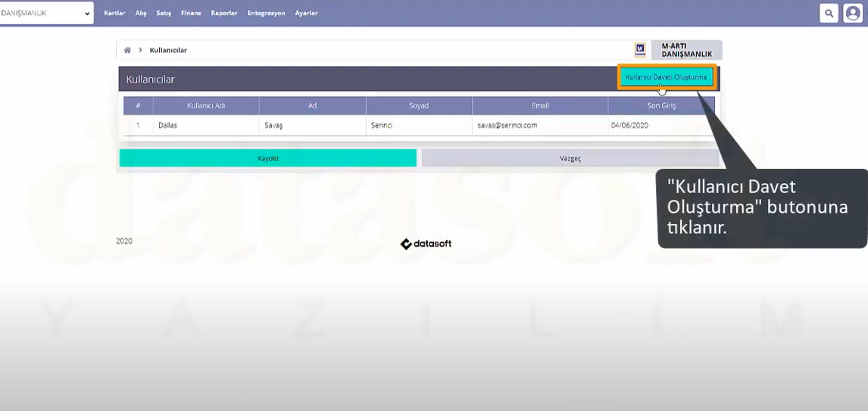Image resolution: width=868 pixels, height=411 pixels.
Task: Open the user profile avatar icon
Action: click(x=853, y=13)
